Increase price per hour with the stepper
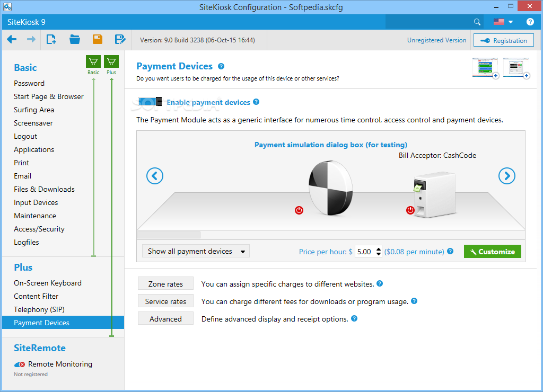 pyautogui.click(x=379, y=249)
